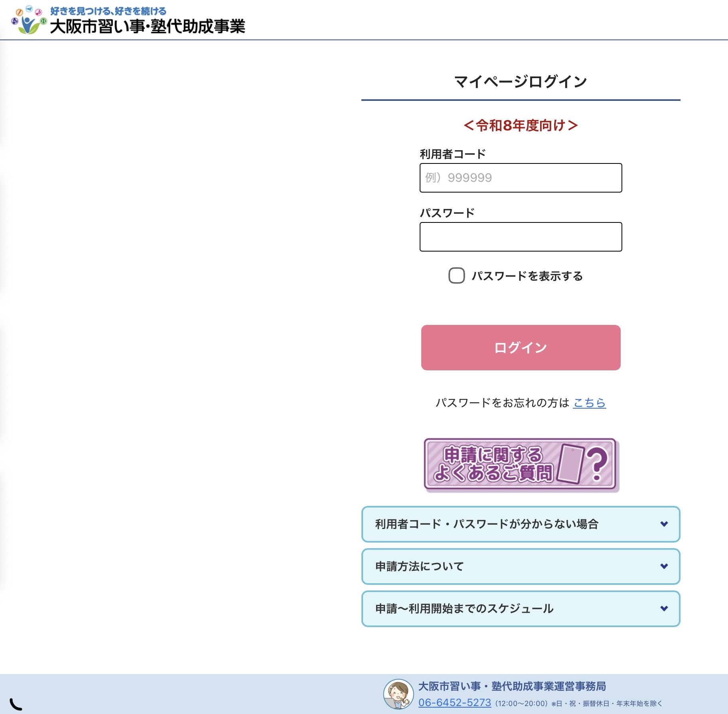
Task: Click chevron on 利用者コード・パスワードが分からない場合 row
Action: click(664, 524)
